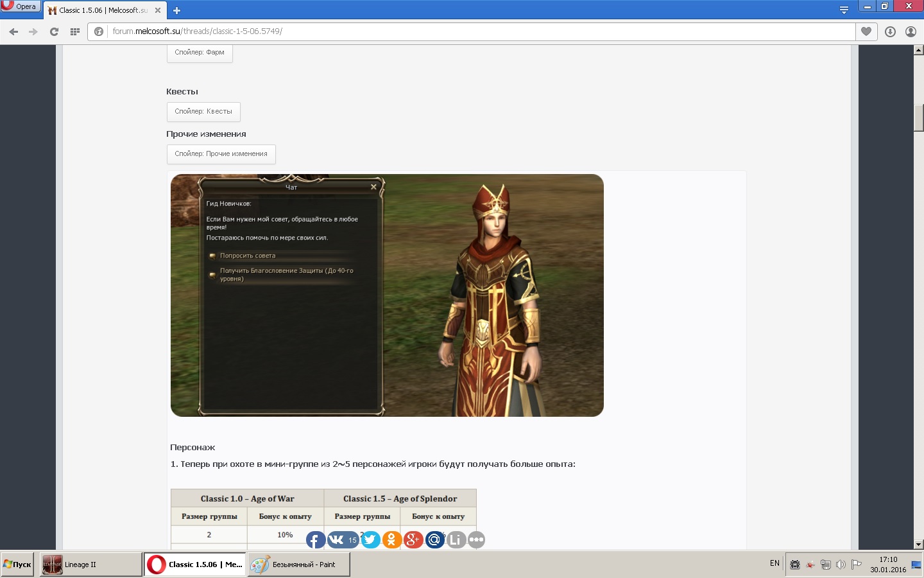This screenshot has height=578, width=924.
Task: Open the volume speaker tray icon
Action: coord(841,565)
